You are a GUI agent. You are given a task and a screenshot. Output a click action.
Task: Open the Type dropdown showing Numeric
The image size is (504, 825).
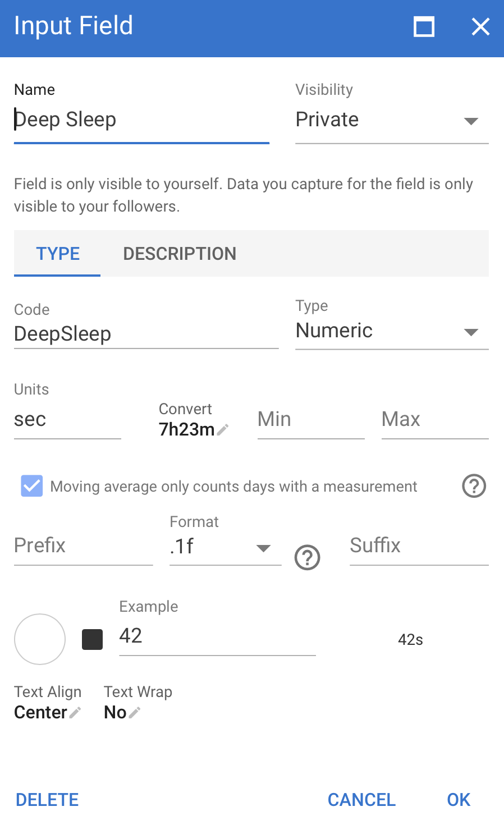pos(392,331)
